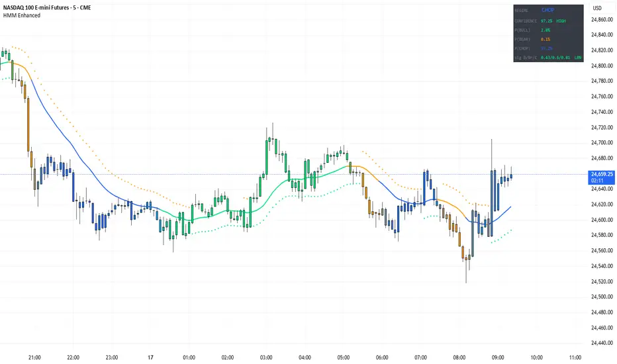This screenshot has height=364, width=617.
Task: Click the 24,860.00 price scale label
Action: (x=604, y=20)
